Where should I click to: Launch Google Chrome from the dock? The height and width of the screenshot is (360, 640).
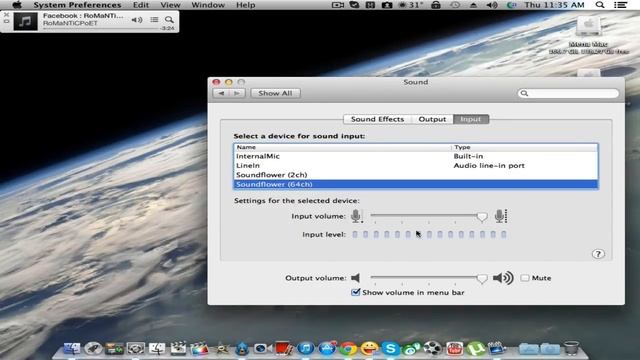pyautogui.click(x=348, y=348)
